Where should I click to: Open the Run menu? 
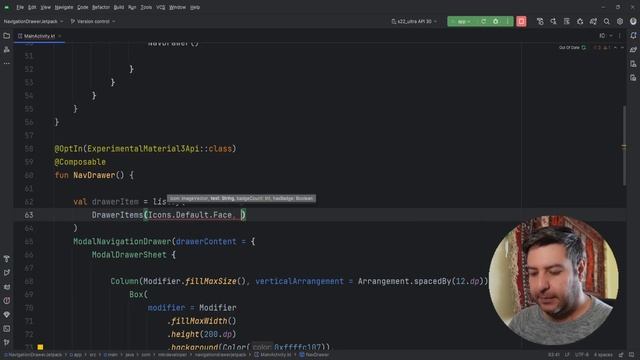coord(132,7)
